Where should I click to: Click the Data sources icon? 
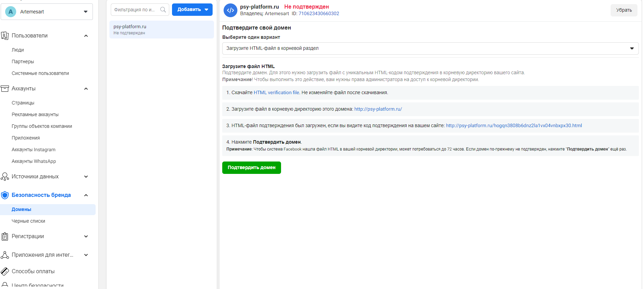(x=5, y=177)
